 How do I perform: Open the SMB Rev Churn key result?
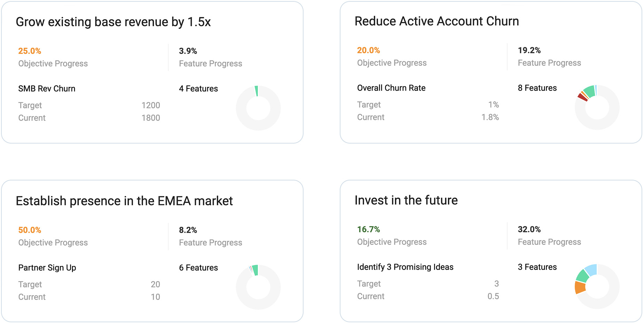(x=47, y=88)
